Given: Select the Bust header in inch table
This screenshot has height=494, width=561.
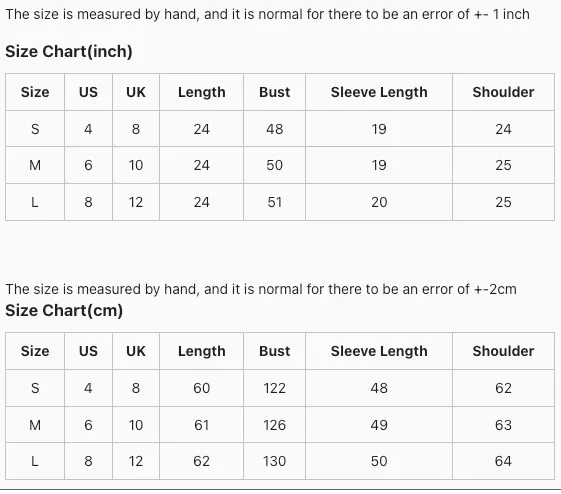Looking at the screenshot, I should point(274,92).
